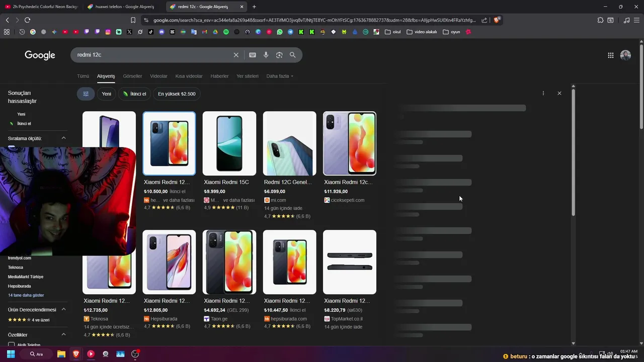The width and height of the screenshot is (644, 362).
Task: Click the magnifier search submit icon
Action: (x=292, y=55)
